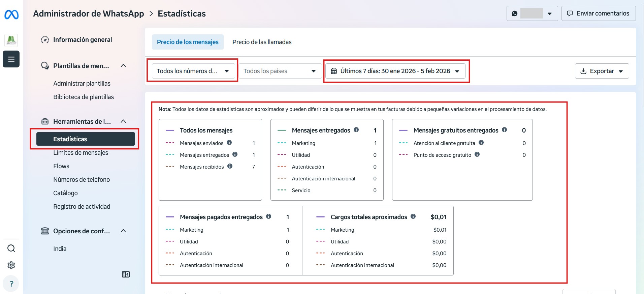The image size is (644, 294).
Task: Click Enviar comentarios button
Action: click(x=598, y=13)
